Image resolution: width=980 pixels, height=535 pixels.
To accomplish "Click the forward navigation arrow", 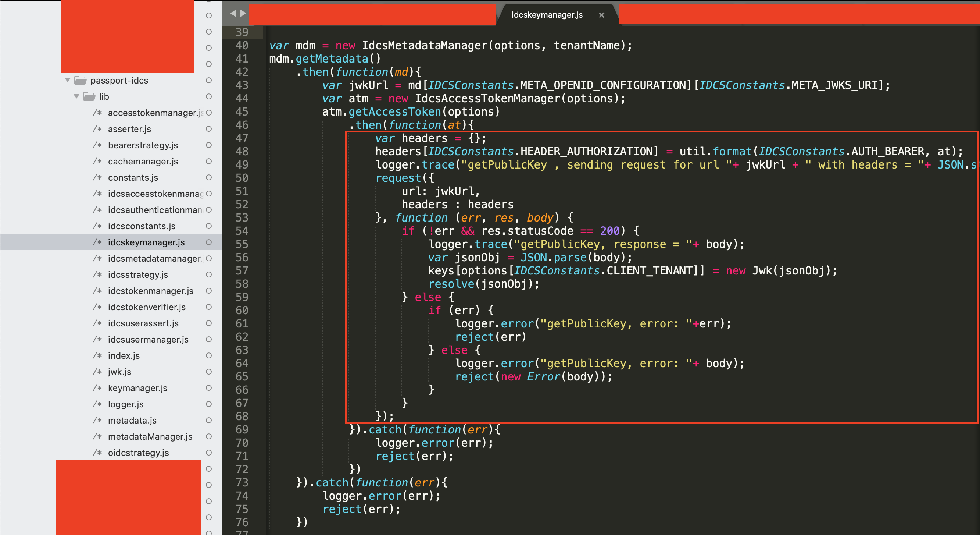I will [242, 13].
